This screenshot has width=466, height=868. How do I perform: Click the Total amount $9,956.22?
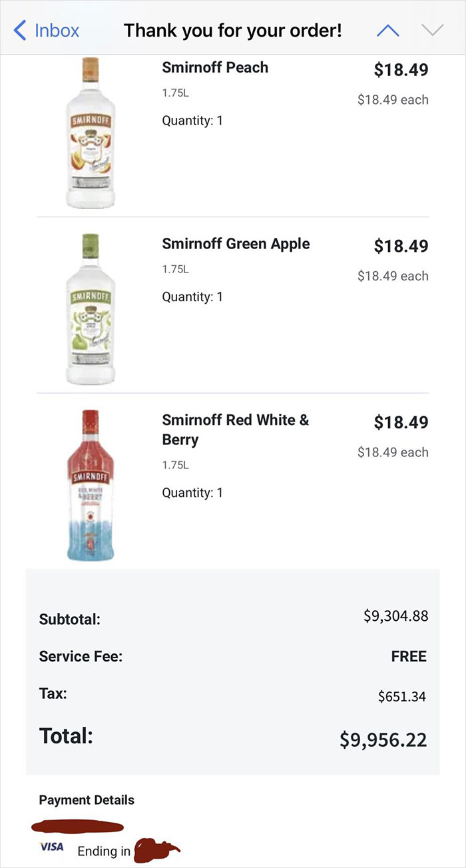[382, 739]
